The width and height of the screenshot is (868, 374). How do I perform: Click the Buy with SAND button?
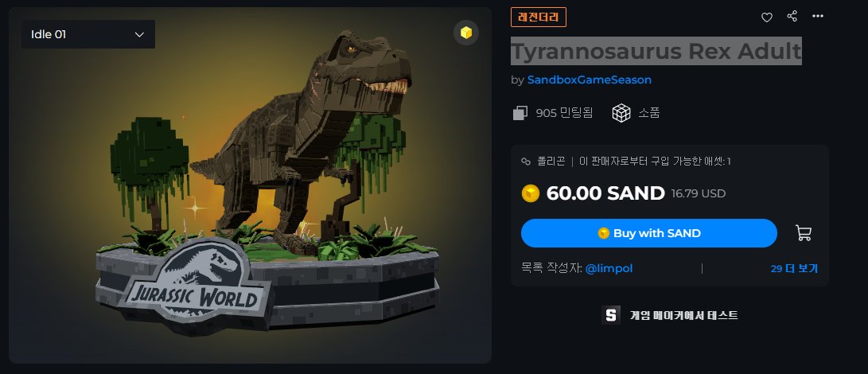pyautogui.click(x=648, y=233)
